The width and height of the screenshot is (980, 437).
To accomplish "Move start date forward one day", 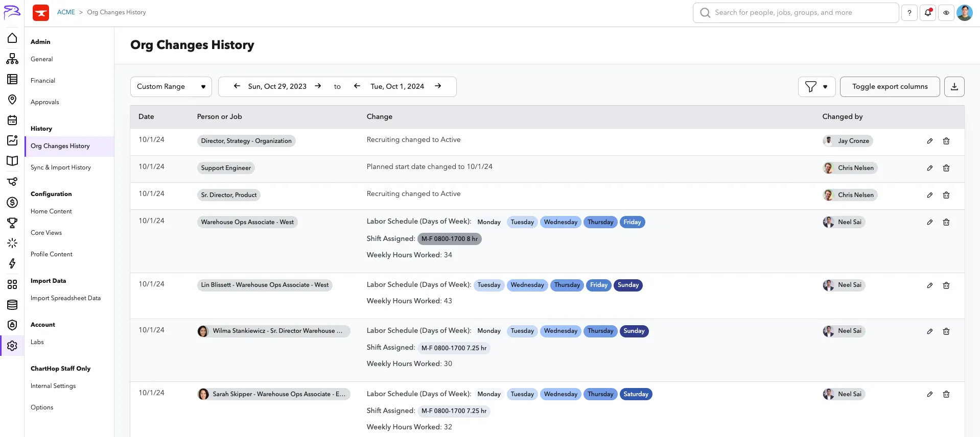I will [318, 86].
